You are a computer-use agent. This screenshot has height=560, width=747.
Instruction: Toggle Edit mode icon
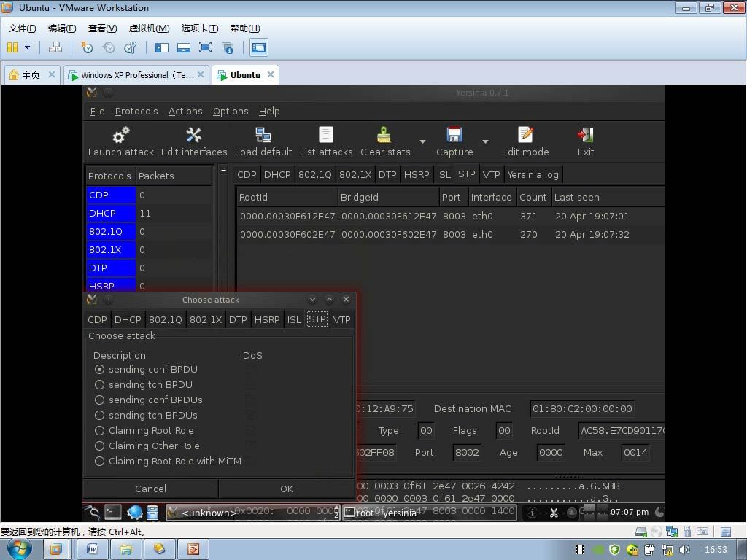pos(525,135)
